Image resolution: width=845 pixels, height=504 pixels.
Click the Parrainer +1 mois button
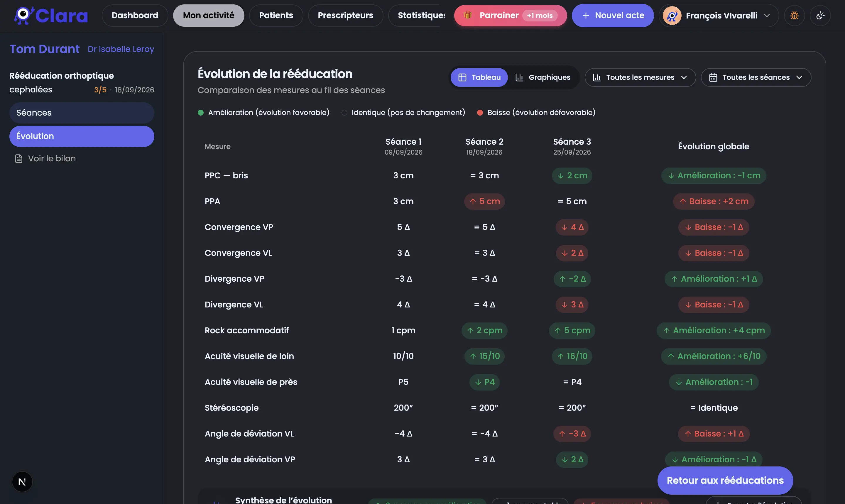click(x=510, y=15)
